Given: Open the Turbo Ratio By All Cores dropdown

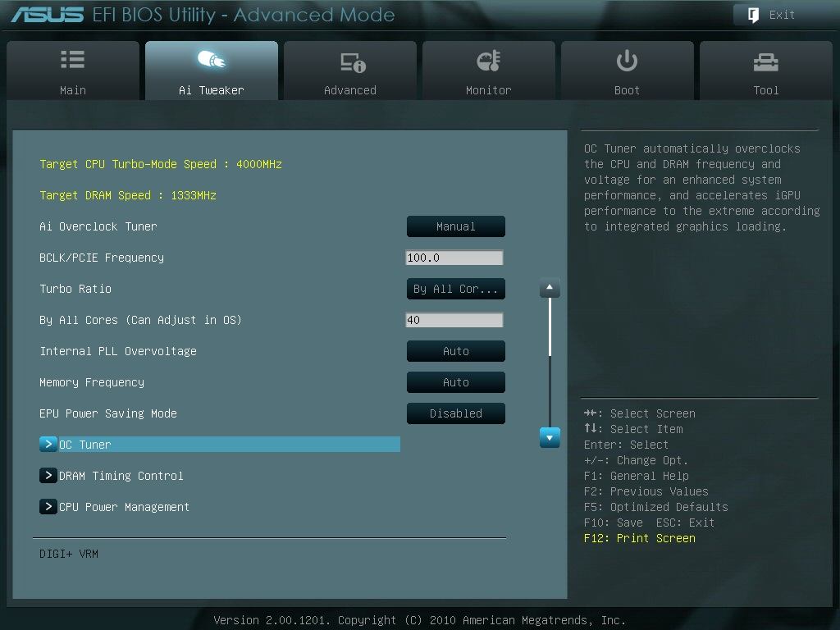Looking at the screenshot, I should [456, 289].
